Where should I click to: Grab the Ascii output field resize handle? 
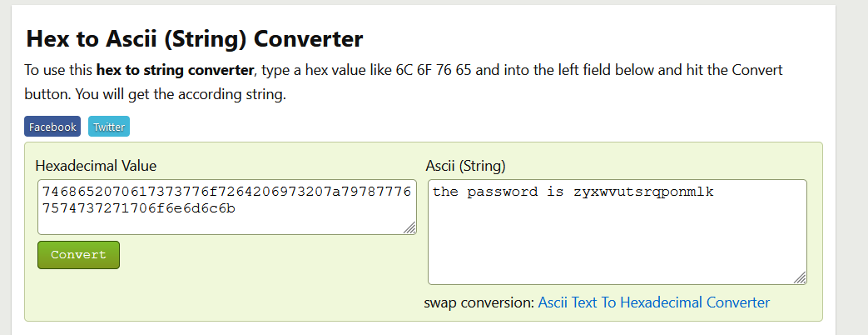click(x=801, y=278)
